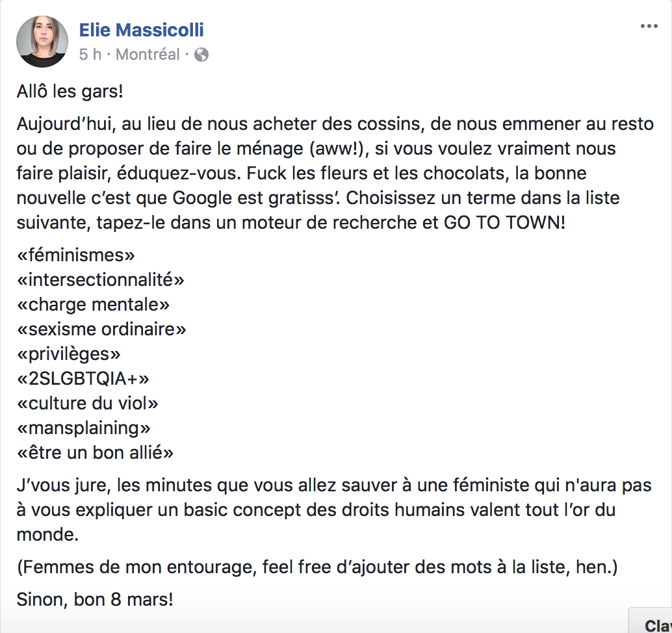The width and height of the screenshot is (672, 633).
Task: Click the term «mansplaining»
Action: 84,428
